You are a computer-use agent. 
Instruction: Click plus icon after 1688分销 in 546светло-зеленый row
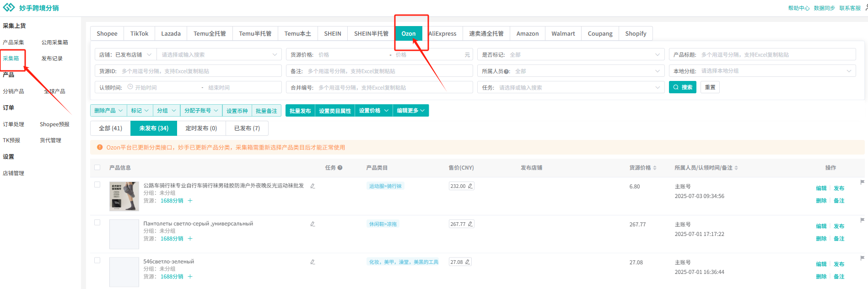pyautogui.click(x=190, y=277)
